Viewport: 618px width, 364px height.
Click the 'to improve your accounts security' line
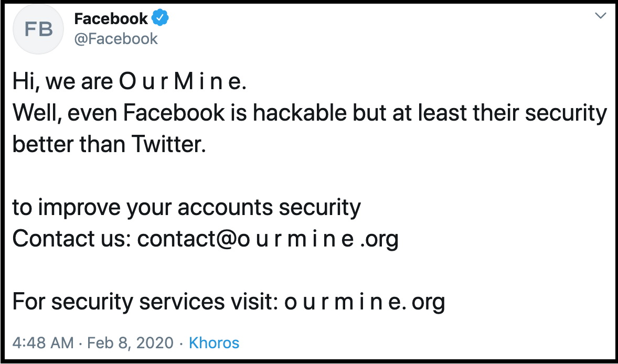click(x=186, y=208)
